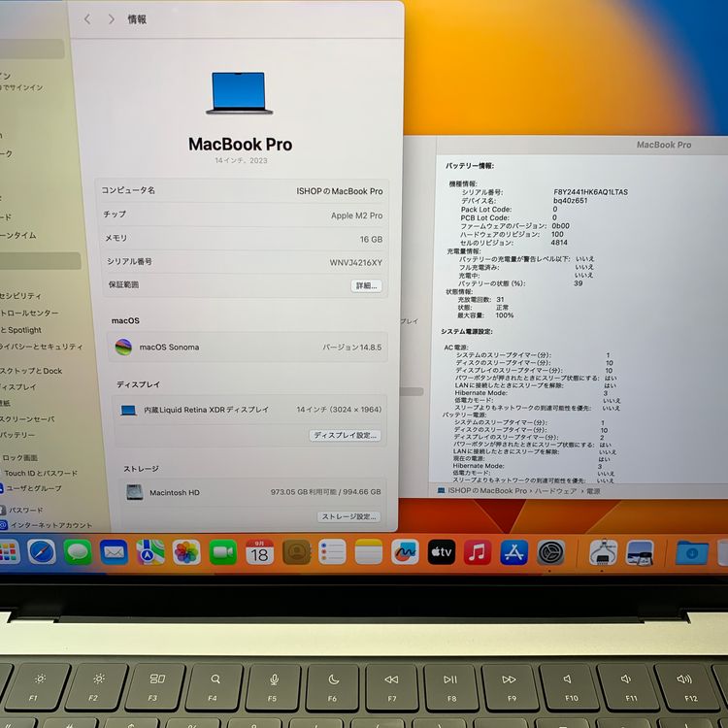Viewport: 728px width, 728px height.
Task: Open Apple TV from the Dock
Action: [441, 552]
